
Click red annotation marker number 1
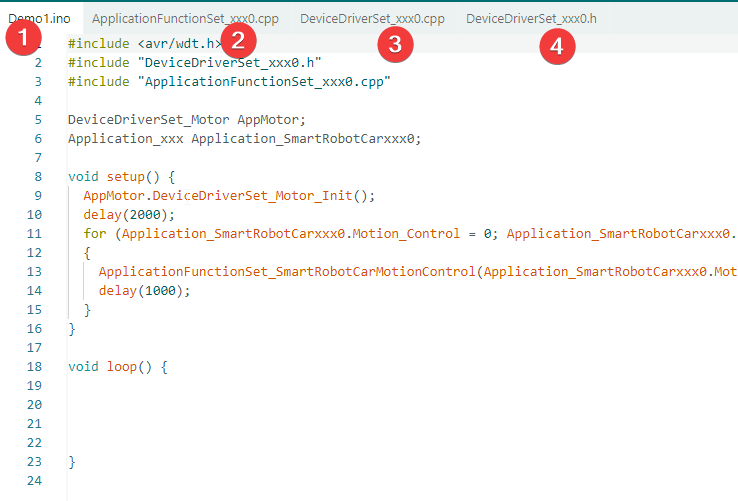click(23, 37)
